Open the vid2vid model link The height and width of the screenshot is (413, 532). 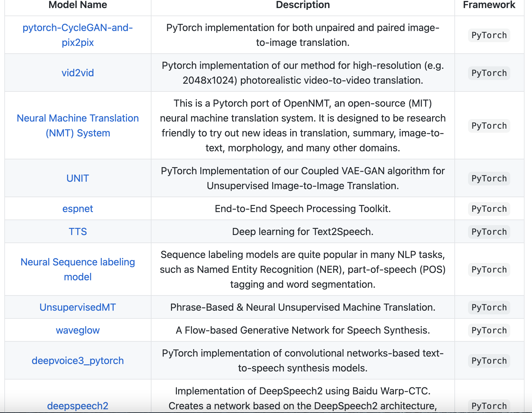click(x=78, y=73)
